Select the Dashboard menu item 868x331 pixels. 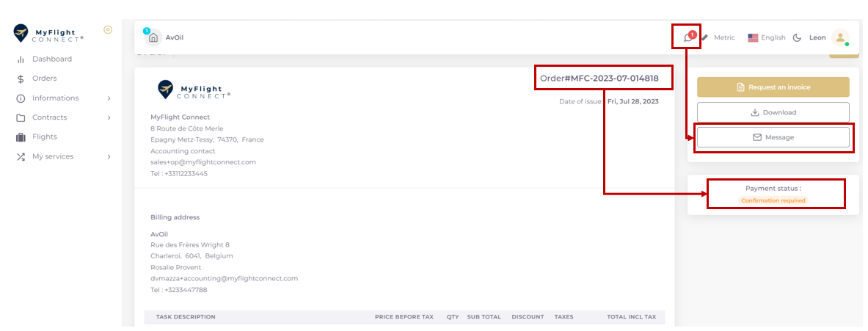pos(52,59)
